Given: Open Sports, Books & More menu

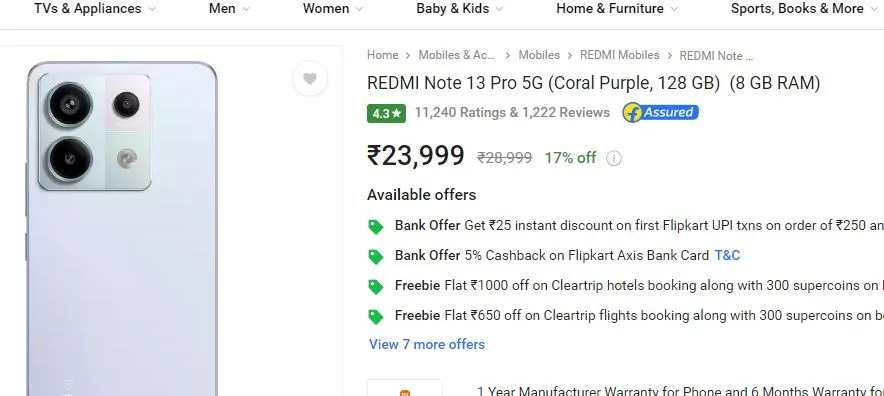Looking at the screenshot, I should click(x=804, y=8).
